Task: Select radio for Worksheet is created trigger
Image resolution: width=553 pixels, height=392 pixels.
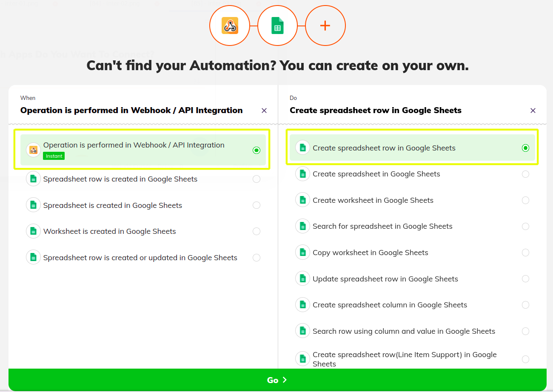Action: coord(257,231)
